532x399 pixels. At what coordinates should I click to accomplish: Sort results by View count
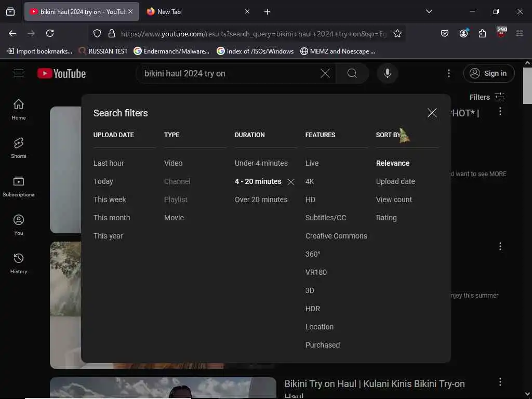pos(394,199)
